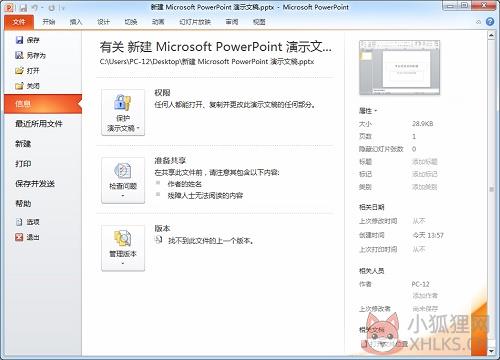This screenshot has width=500, height=360.
Task: Switch to the File (文件) tab
Action: click(19, 22)
